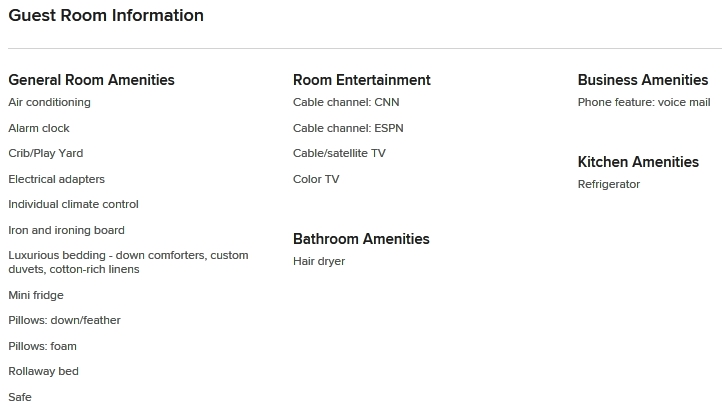
Task: Select the Color TV entry
Action: coord(316,179)
